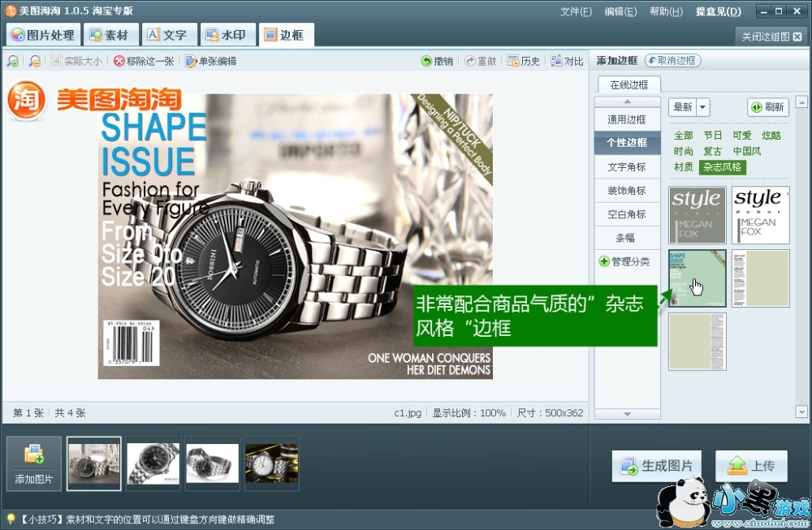Select first watch thumbnail in filmstrip
The height and width of the screenshot is (530, 812).
point(94,463)
